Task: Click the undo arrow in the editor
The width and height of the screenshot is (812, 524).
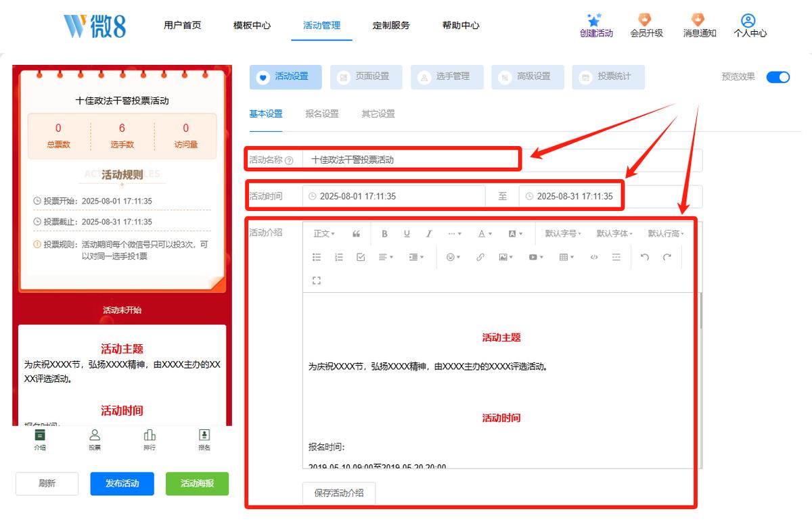Action: coord(644,257)
